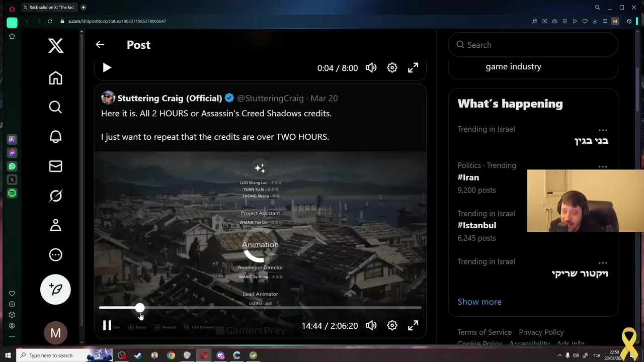Open Spotify in Opera sidebar
Viewport: 644px width, 362px height.
12,193
